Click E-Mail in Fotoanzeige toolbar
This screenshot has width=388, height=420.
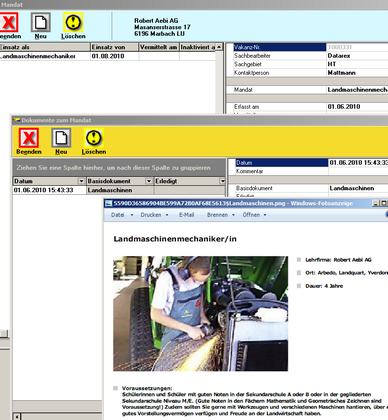[186, 215]
